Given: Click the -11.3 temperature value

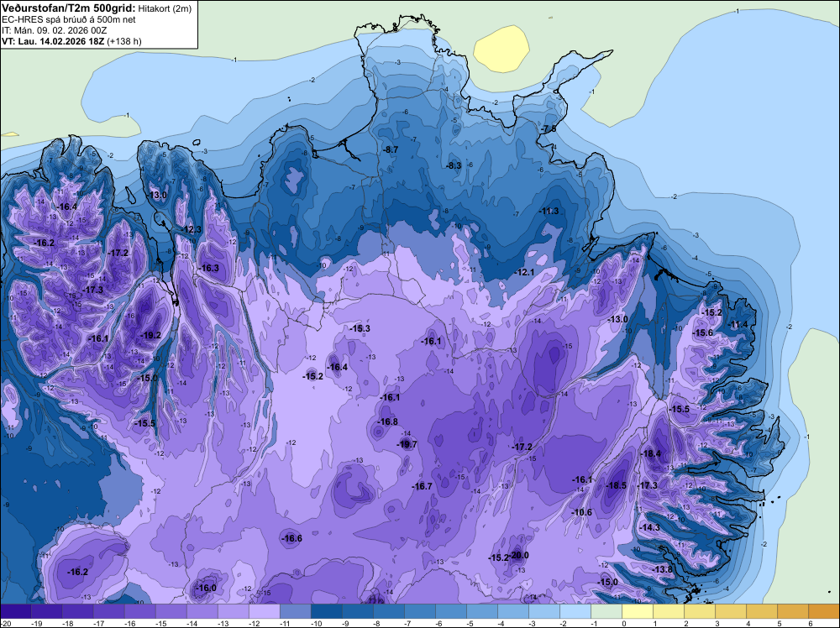Looking at the screenshot, I should pyautogui.click(x=549, y=211).
